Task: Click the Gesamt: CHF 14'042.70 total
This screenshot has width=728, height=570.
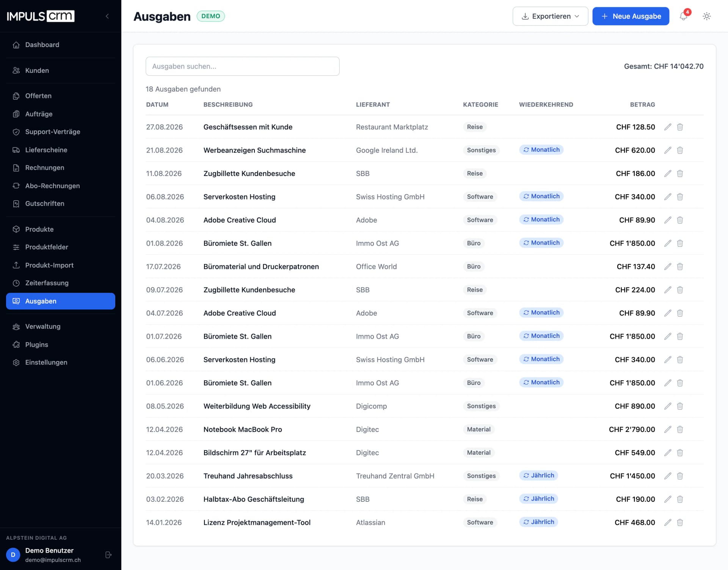Action: tap(664, 66)
